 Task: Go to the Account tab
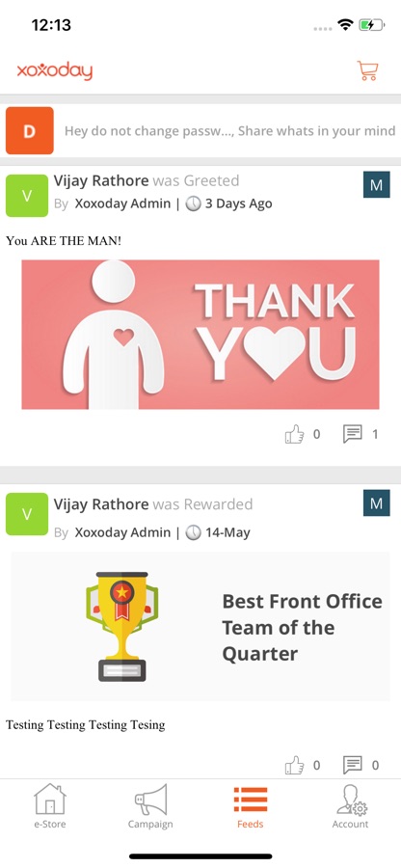coord(350,805)
